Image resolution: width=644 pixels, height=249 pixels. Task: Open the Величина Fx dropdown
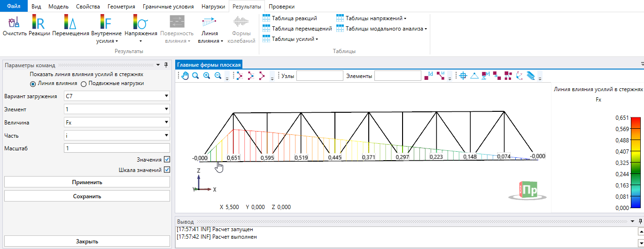(x=117, y=123)
